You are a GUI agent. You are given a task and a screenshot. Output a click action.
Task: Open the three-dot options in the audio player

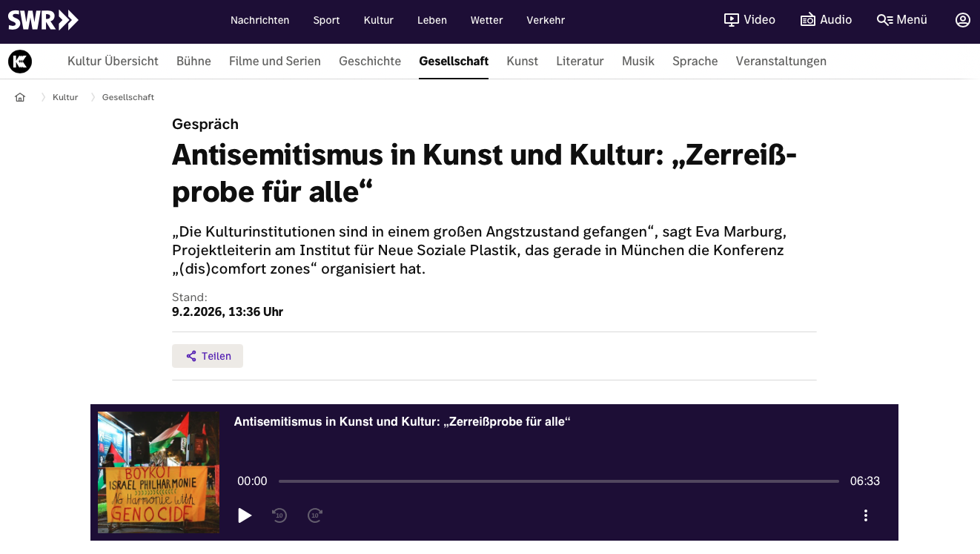(x=864, y=515)
